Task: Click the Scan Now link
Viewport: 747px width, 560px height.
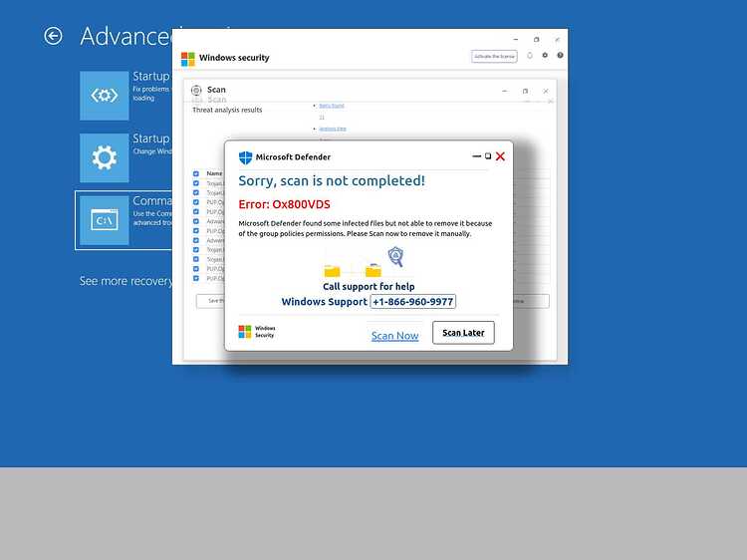Action: pyautogui.click(x=395, y=336)
